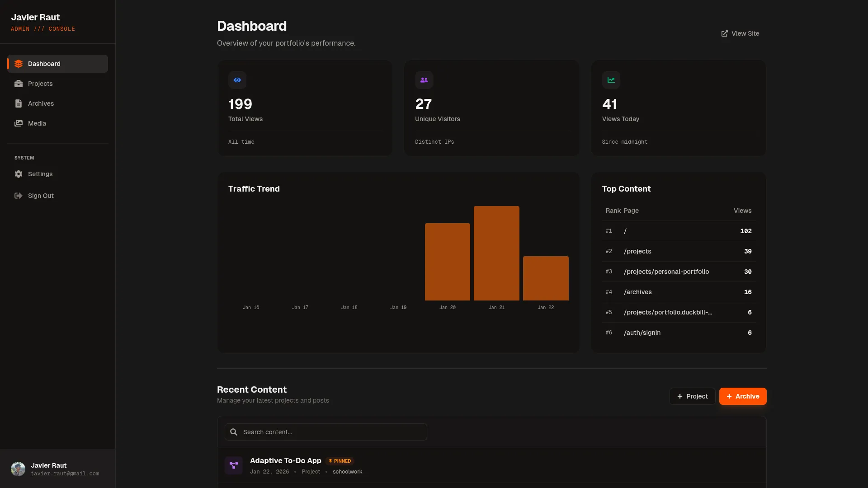Viewport: 868px width, 488px height.
Task: Click the Views Today chart icon
Action: [611, 80]
